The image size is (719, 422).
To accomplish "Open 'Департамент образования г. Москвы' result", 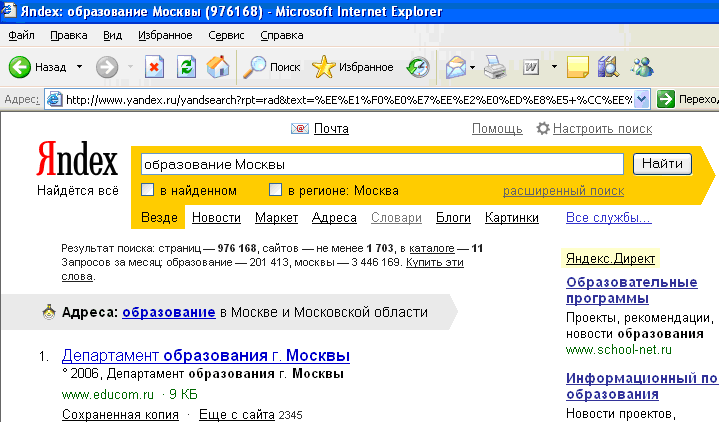I will [205, 355].
